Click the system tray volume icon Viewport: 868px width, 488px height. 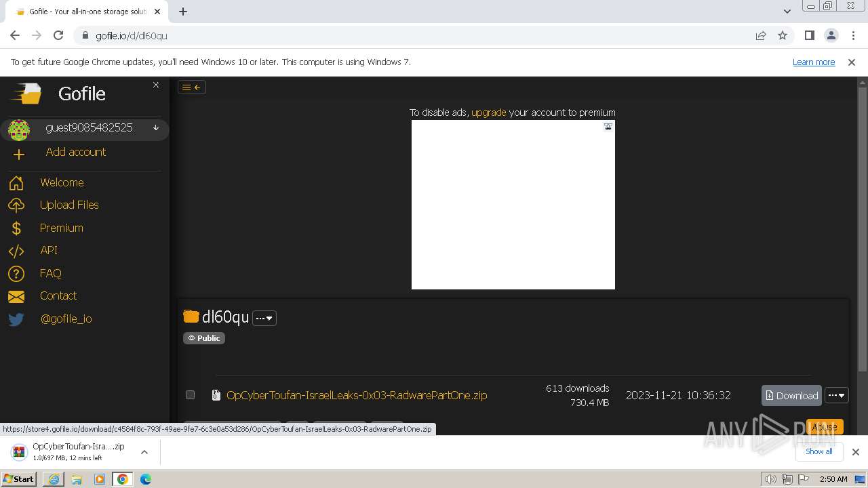[770, 479]
